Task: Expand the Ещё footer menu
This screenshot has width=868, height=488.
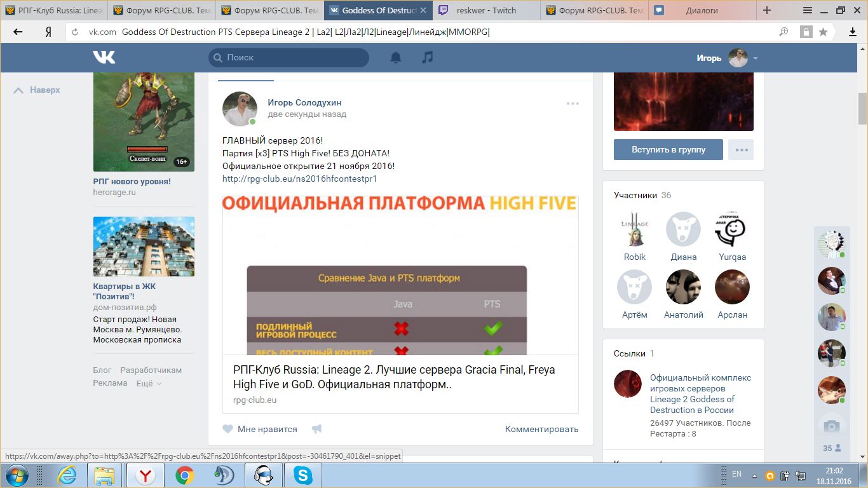Action: click(x=149, y=383)
